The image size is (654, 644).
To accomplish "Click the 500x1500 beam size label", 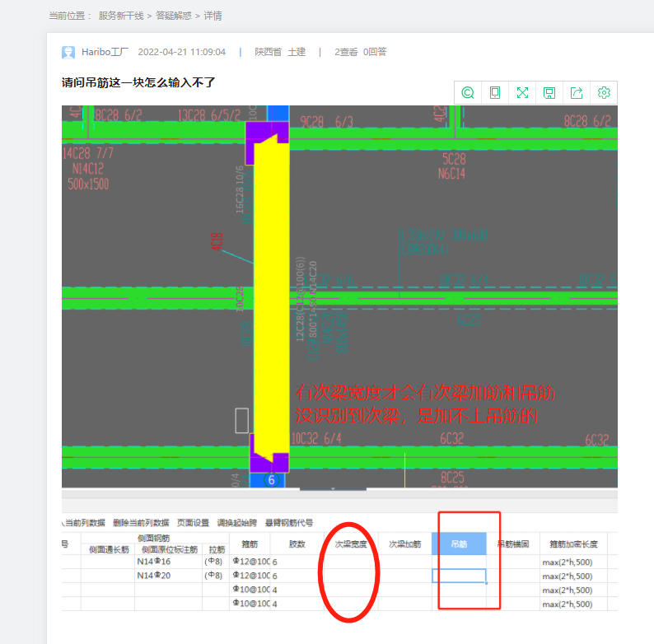I will point(88,184).
